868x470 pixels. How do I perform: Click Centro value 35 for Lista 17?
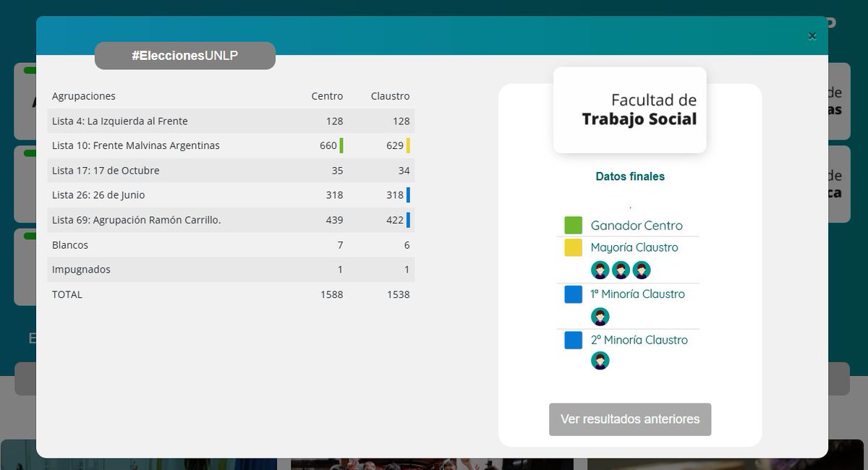pyautogui.click(x=338, y=171)
